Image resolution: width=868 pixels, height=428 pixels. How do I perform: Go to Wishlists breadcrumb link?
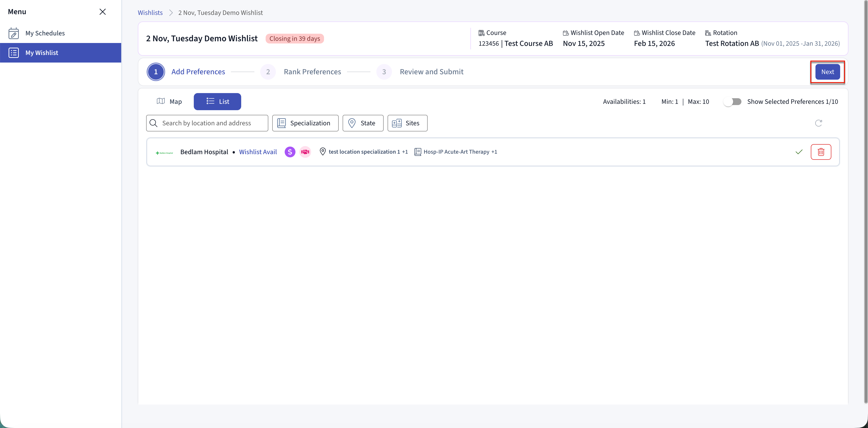tap(150, 12)
